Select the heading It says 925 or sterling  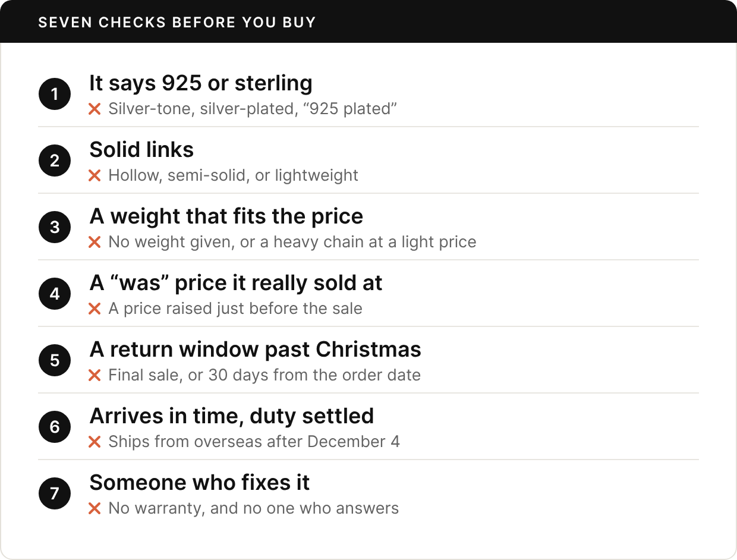click(x=201, y=83)
